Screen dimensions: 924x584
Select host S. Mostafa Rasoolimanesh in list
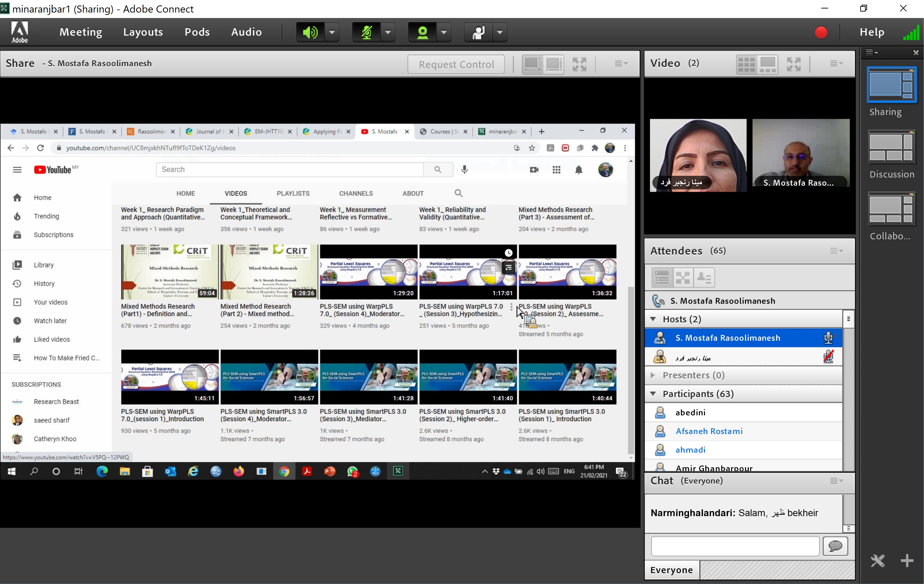tap(744, 338)
